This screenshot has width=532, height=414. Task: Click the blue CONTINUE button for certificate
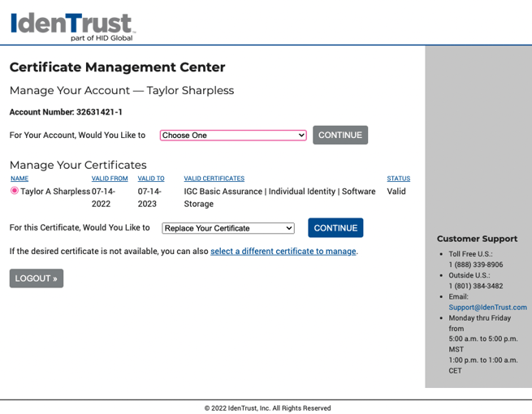[x=335, y=228]
